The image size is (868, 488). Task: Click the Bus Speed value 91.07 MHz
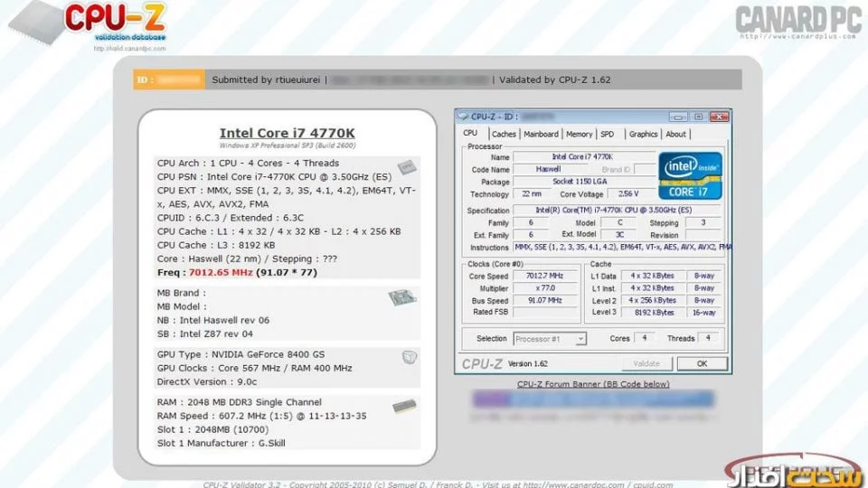pyautogui.click(x=544, y=300)
